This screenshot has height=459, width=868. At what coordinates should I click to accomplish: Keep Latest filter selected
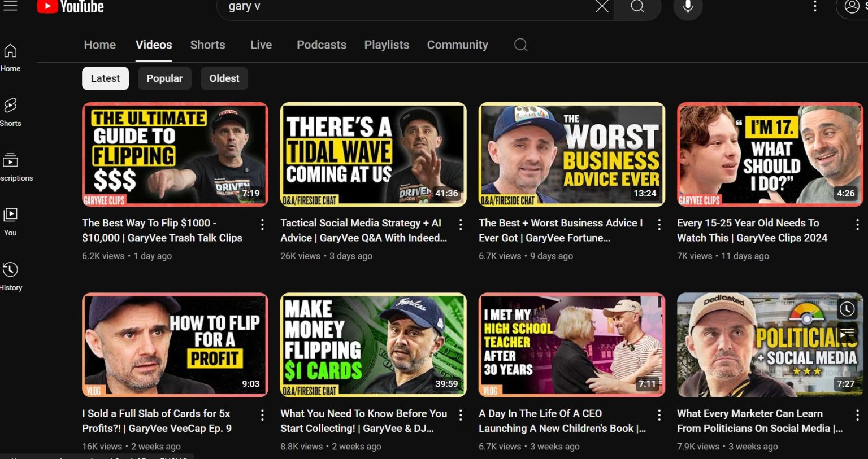point(105,78)
